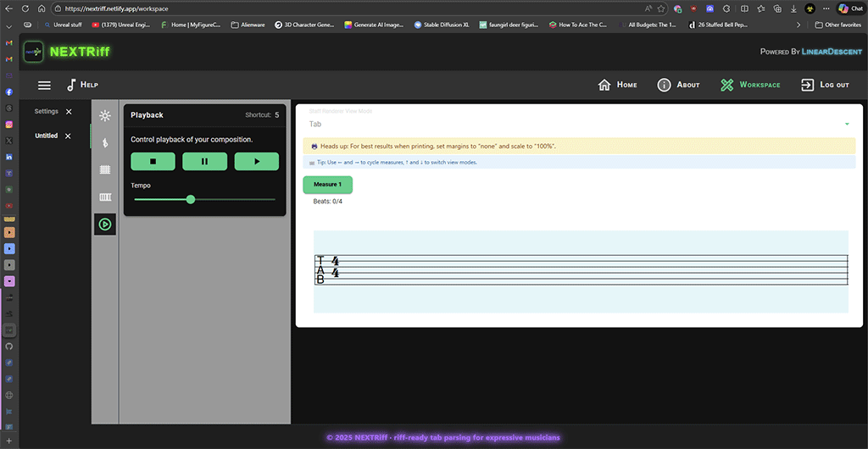Viewport: 868px width, 449px height.
Task: Open the fretboard grid panel
Action: (105, 169)
